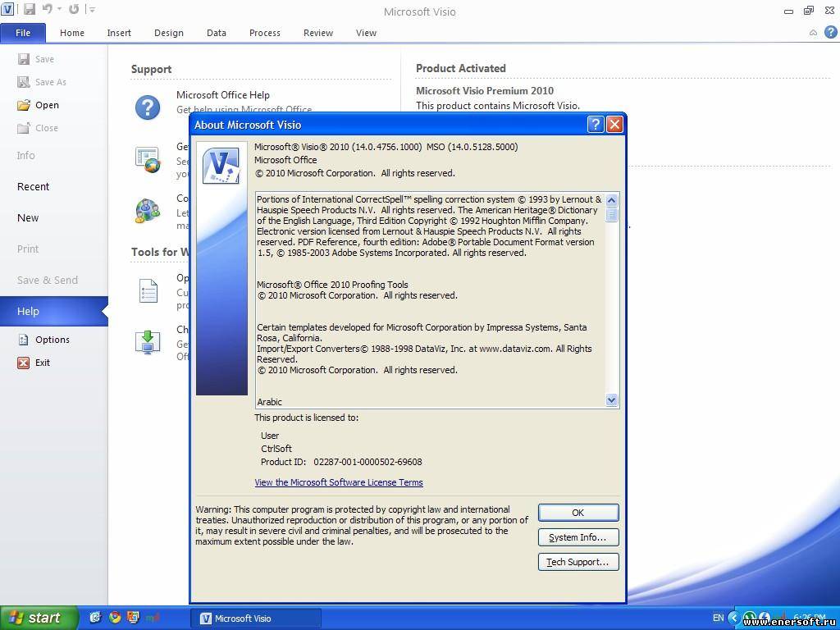Switch to the Process ribbon tab
The image size is (840, 630).
265,33
